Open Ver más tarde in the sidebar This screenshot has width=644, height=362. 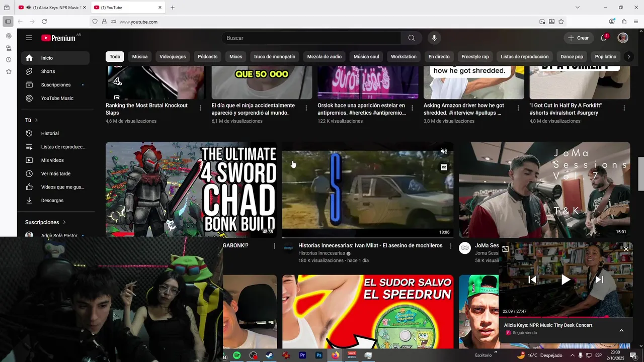[55, 173]
